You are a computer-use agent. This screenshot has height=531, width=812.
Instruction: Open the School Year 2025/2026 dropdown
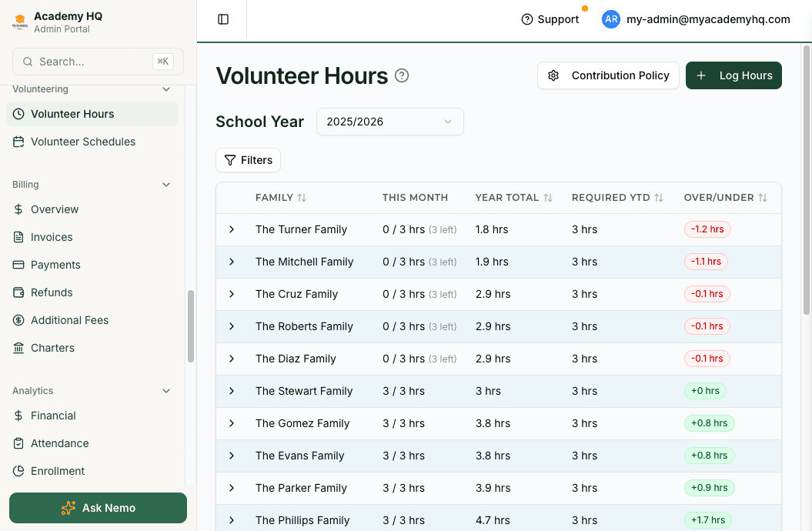[x=390, y=122]
